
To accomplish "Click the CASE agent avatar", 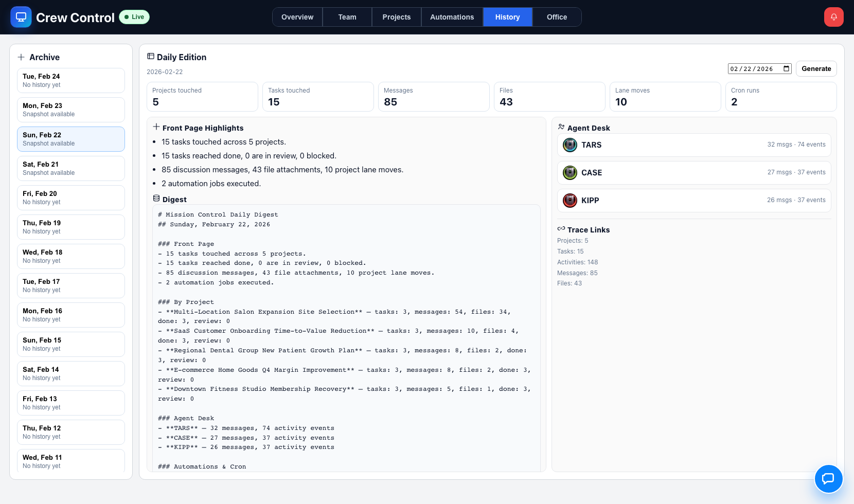I will (x=570, y=173).
